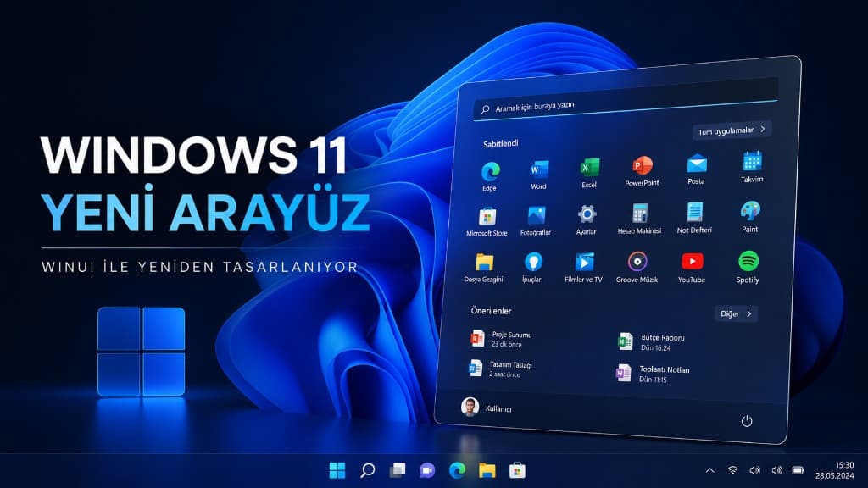This screenshot has width=868, height=488.
Task: Click the Kullanıcı profile account
Action: 487,408
